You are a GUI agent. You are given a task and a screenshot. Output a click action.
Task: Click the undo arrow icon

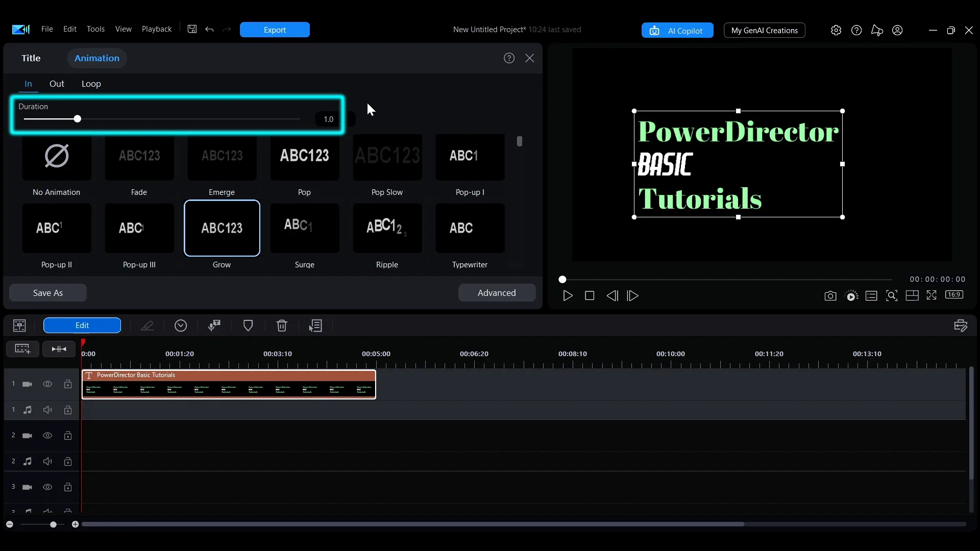point(209,29)
